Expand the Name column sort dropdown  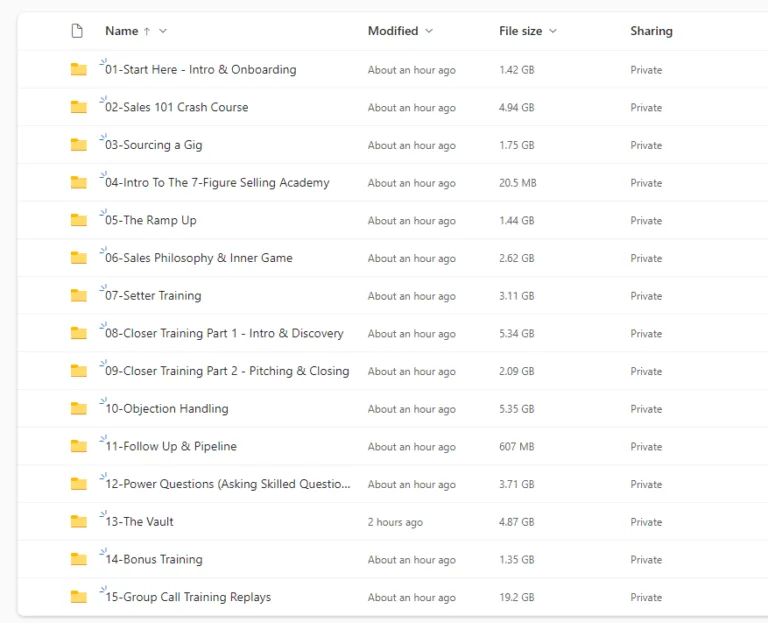click(x=163, y=31)
